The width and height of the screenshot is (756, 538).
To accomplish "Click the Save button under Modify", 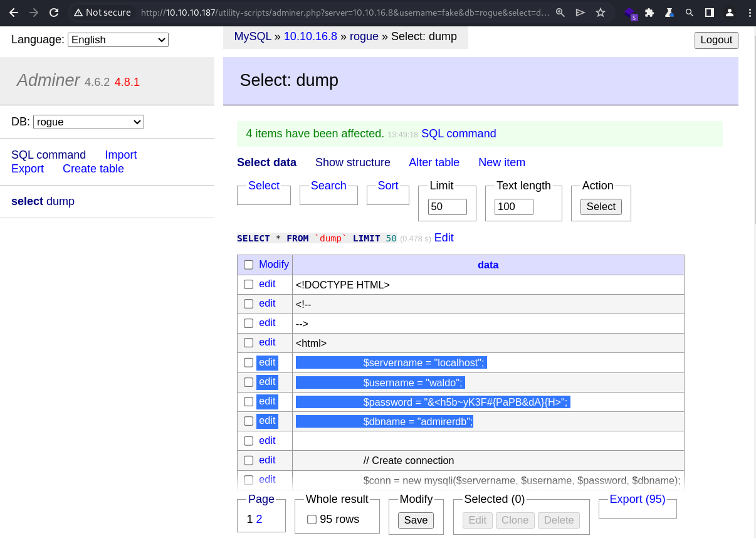I will tap(416, 520).
